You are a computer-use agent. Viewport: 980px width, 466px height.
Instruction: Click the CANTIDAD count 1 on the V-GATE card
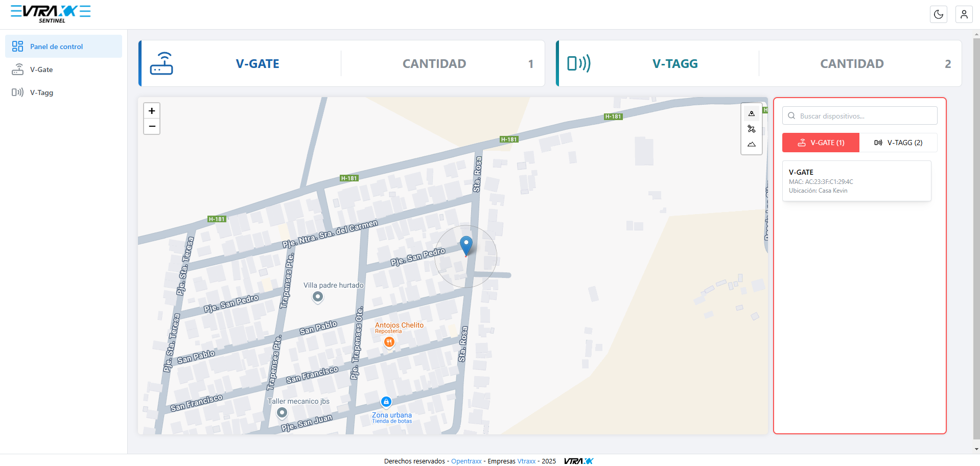(x=531, y=64)
